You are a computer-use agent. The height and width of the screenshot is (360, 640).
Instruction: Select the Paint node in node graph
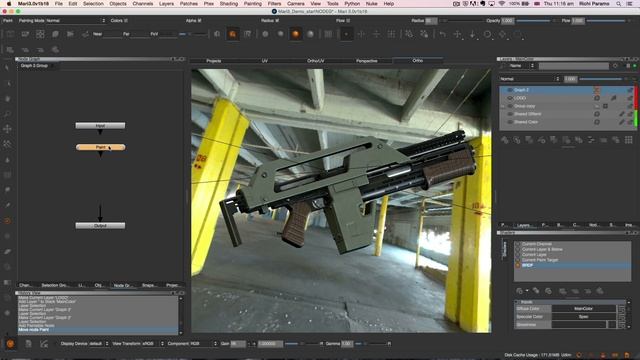[100, 147]
